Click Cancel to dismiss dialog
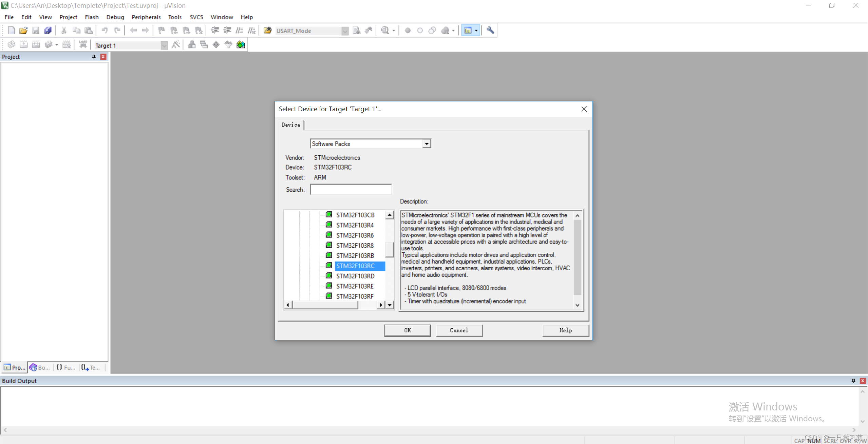This screenshot has height=444, width=868. pyautogui.click(x=459, y=330)
